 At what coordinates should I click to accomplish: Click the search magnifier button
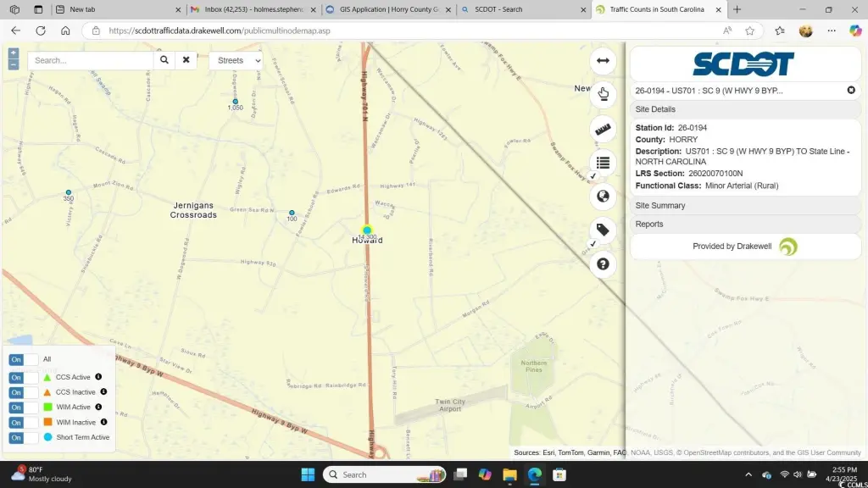[x=164, y=61]
